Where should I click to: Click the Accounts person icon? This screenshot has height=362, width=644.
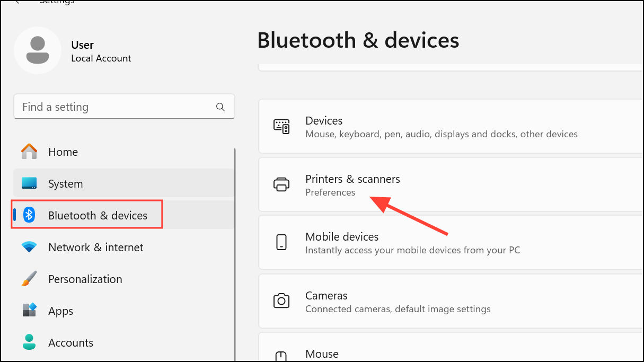pos(29,342)
